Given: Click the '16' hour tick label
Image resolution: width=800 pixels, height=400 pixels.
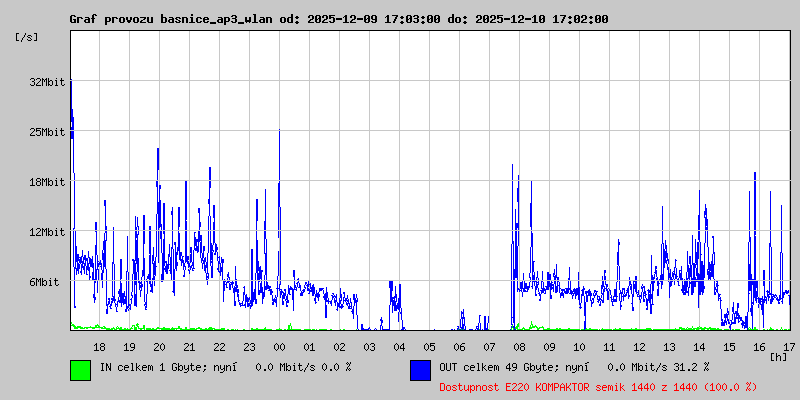Looking at the screenshot, I should 760,347.
